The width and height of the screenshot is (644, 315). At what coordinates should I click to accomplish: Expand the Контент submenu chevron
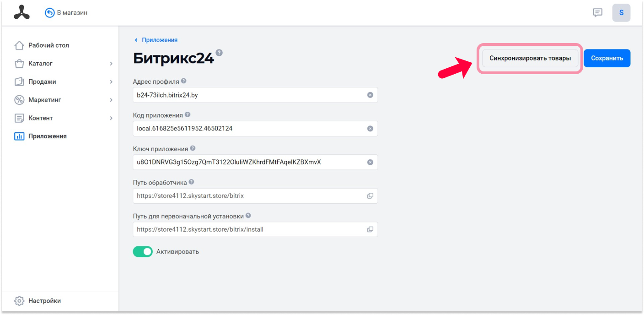[111, 118]
